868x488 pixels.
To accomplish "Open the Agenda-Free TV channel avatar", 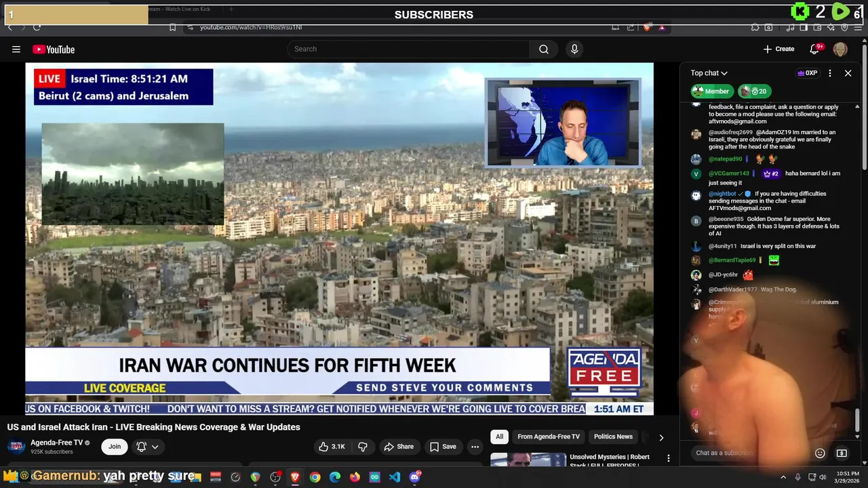I will pyautogui.click(x=16, y=447).
